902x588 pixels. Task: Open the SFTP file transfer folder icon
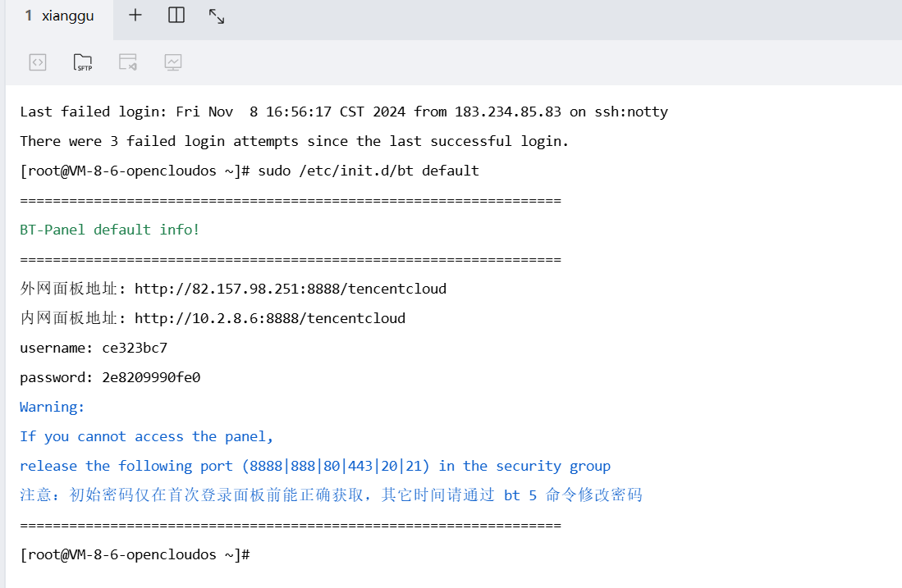[x=83, y=62]
